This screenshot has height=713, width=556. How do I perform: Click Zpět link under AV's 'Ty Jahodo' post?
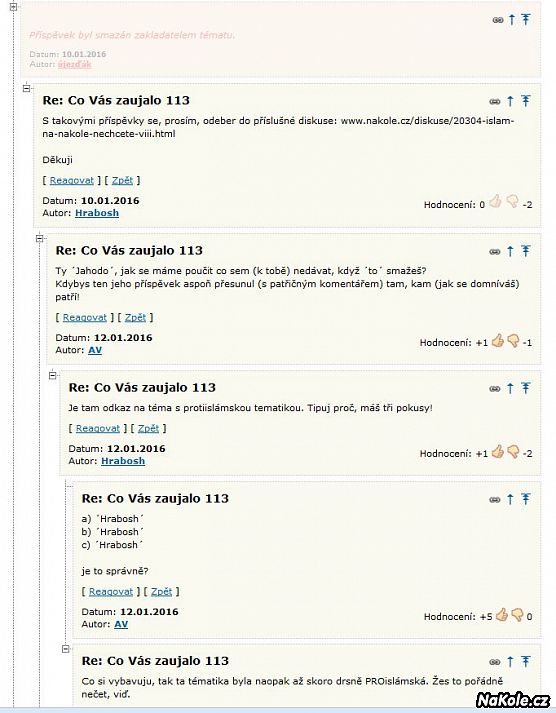[135, 318]
